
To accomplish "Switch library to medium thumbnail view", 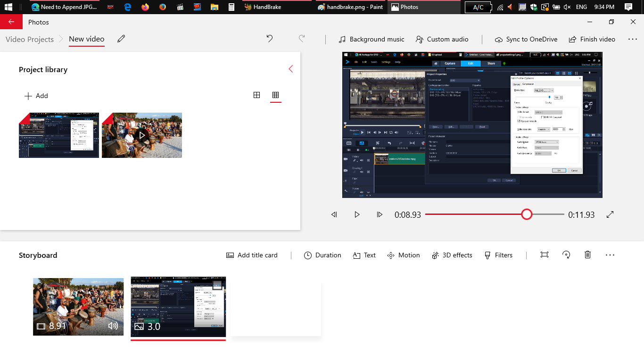I will click(256, 95).
